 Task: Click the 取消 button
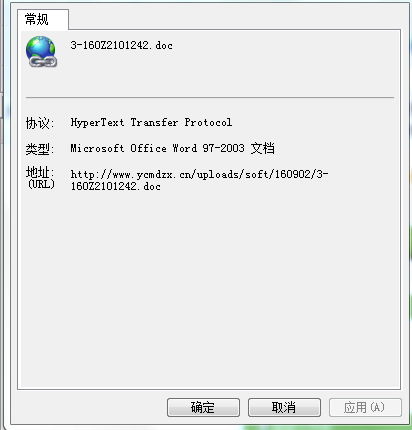pyautogui.click(x=284, y=407)
